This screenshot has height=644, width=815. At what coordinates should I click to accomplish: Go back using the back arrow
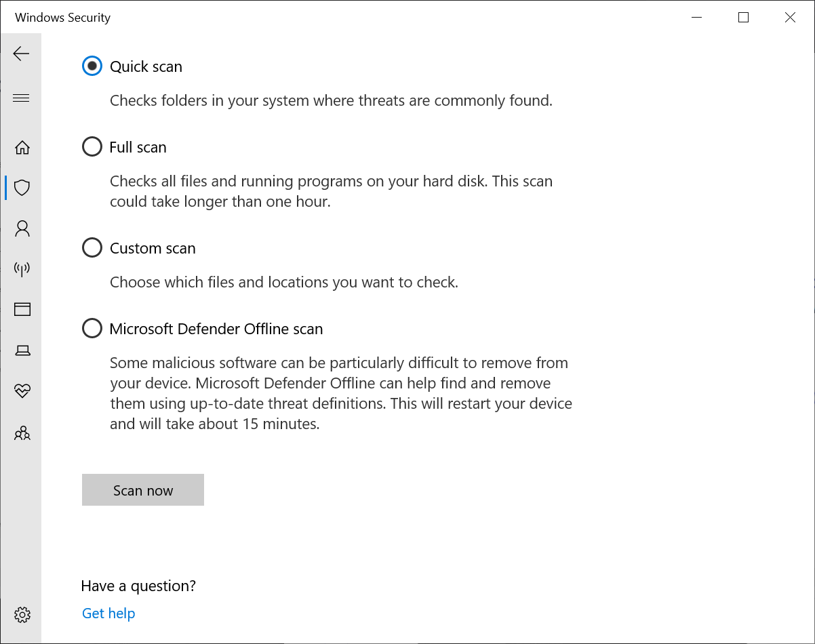click(21, 54)
